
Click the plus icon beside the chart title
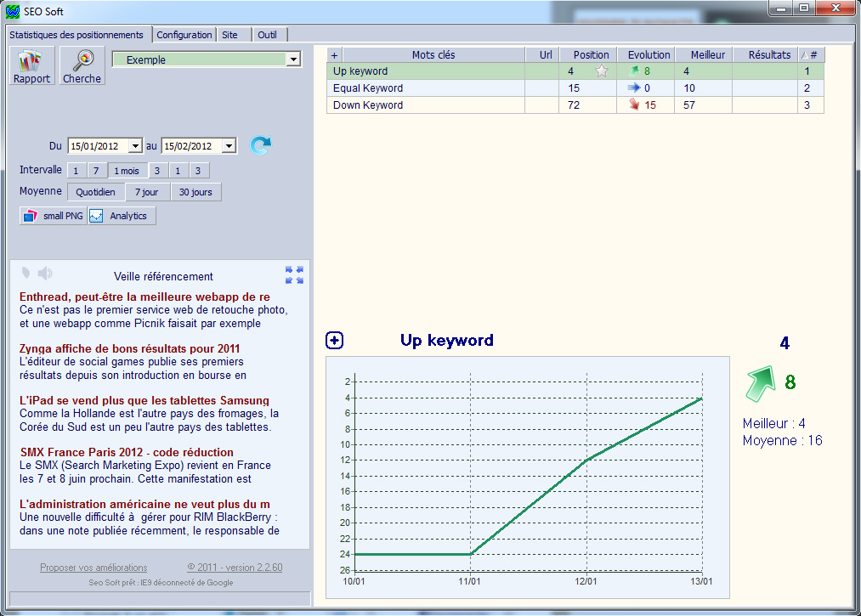click(x=334, y=341)
